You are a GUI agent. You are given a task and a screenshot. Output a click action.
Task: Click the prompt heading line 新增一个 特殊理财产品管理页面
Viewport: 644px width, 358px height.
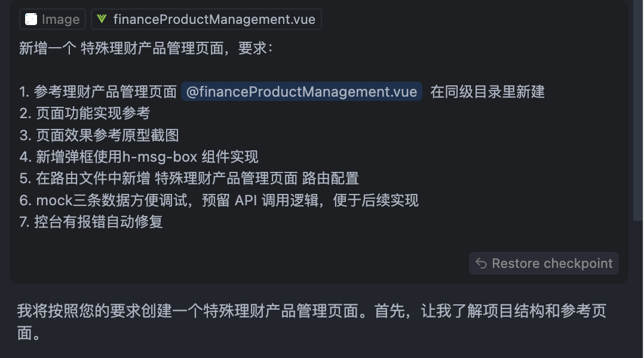pos(146,48)
